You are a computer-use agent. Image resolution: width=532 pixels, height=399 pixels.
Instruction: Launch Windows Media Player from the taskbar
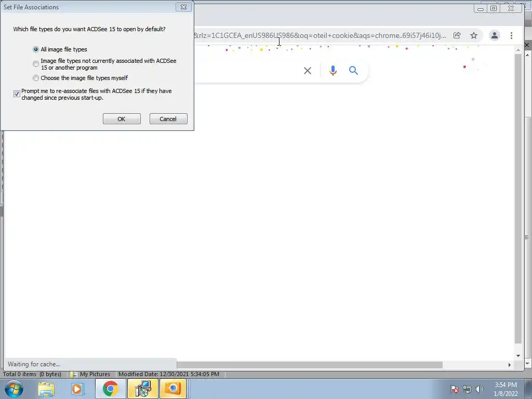[77, 389]
